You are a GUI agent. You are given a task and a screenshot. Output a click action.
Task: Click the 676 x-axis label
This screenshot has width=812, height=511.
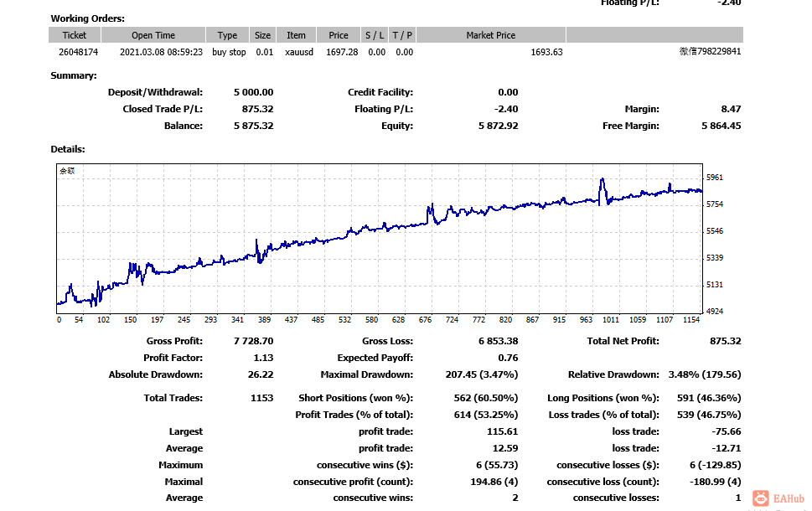(425, 320)
